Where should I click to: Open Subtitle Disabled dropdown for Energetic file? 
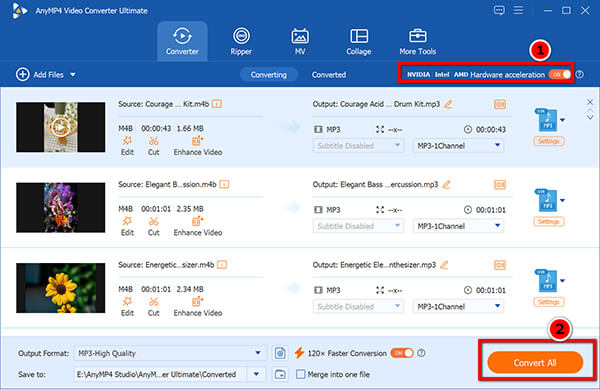pyautogui.click(x=358, y=306)
